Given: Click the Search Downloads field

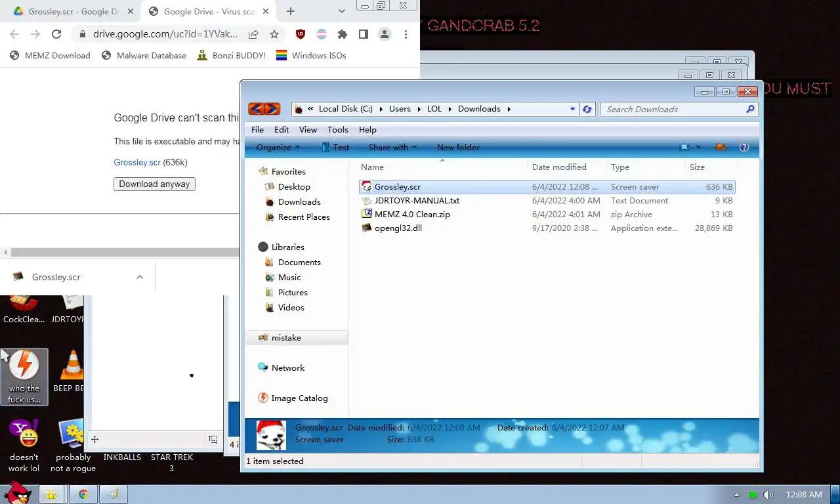Looking at the screenshot, I should [674, 110].
